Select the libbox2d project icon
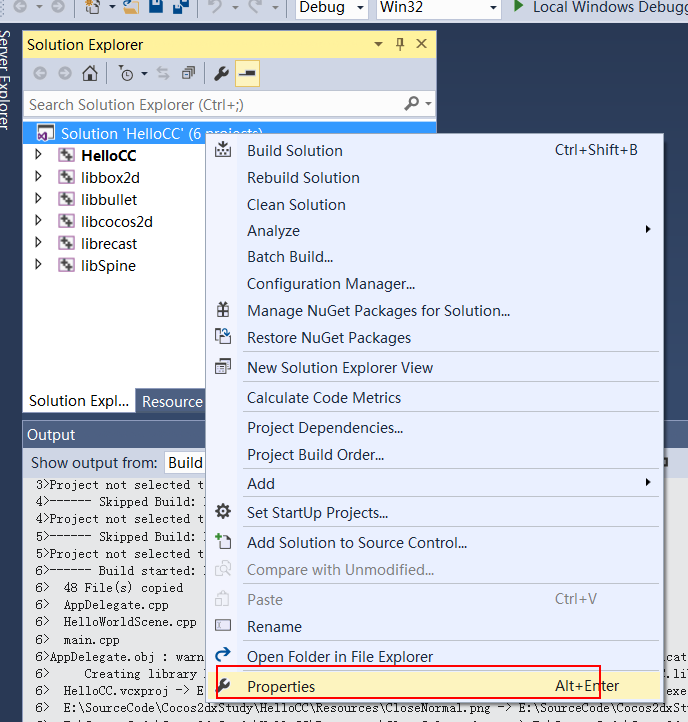Screen dimensions: 688x722 coord(66,177)
